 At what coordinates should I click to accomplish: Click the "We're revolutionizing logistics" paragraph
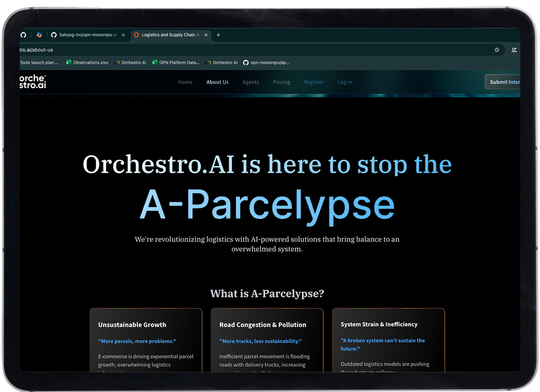tap(267, 244)
